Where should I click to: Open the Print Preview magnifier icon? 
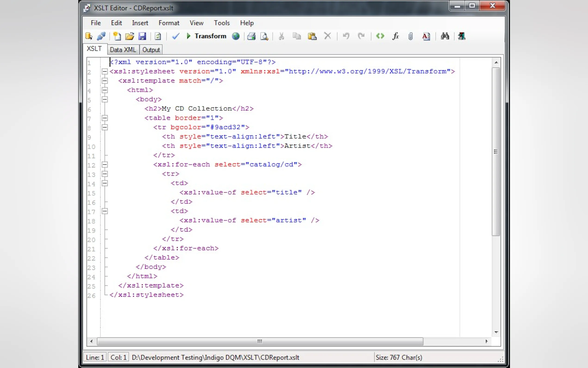click(264, 36)
